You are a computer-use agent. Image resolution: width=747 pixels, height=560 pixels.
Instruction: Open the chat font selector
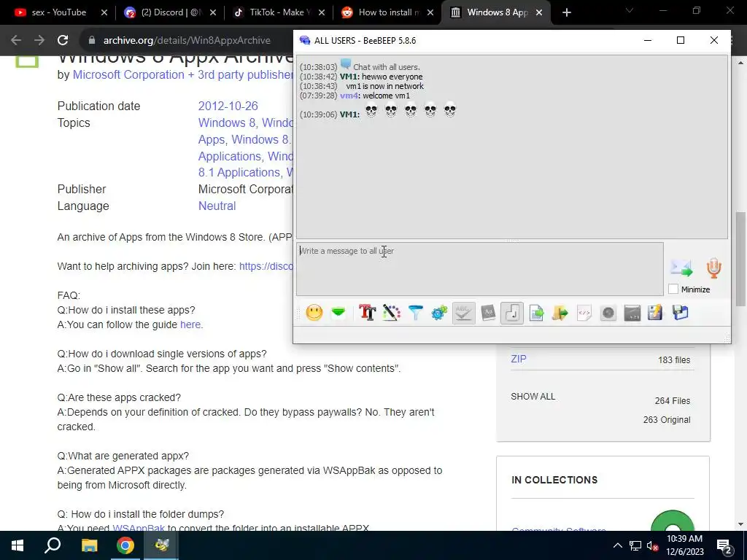[368, 313]
